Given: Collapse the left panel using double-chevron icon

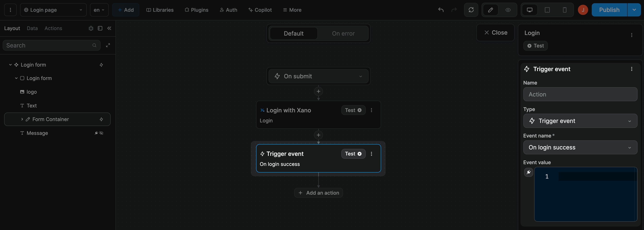Looking at the screenshot, I should [109, 28].
